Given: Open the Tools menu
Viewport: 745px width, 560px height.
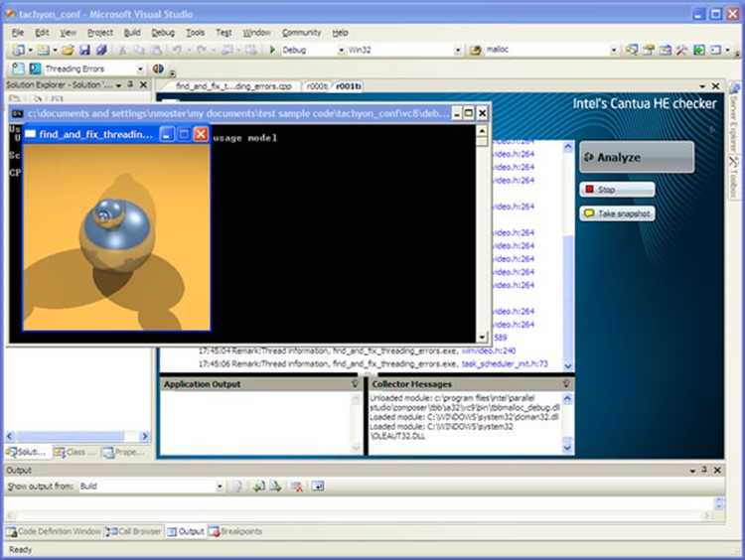Looking at the screenshot, I should (x=195, y=33).
